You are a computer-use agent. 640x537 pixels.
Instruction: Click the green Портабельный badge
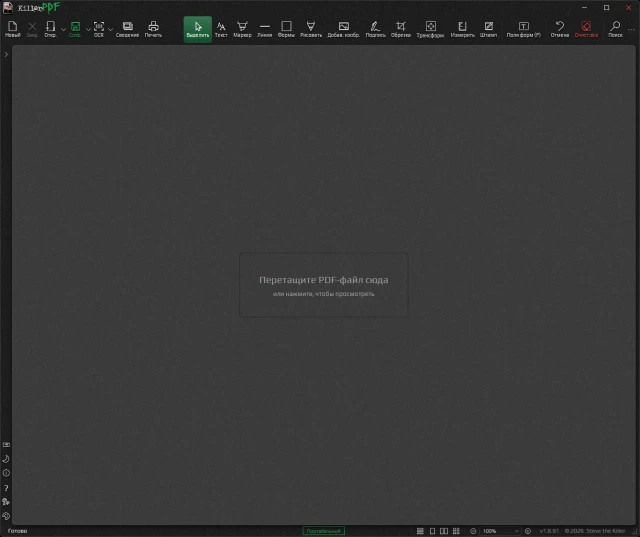pos(324,531)
